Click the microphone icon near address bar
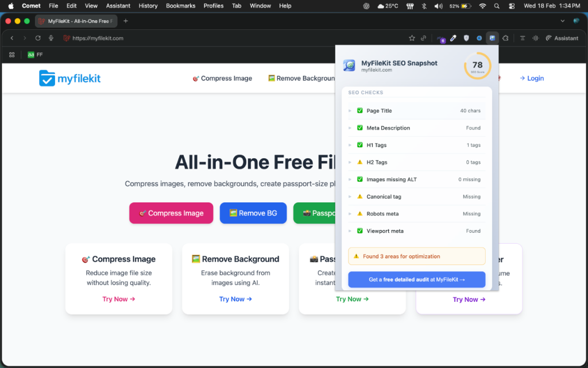Image resolution: width=588 pixels, height=368 pixels. coord(51,38)
